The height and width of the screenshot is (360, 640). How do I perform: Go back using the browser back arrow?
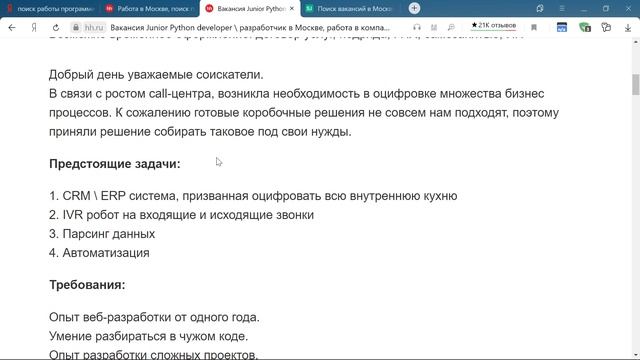point(12,27)
